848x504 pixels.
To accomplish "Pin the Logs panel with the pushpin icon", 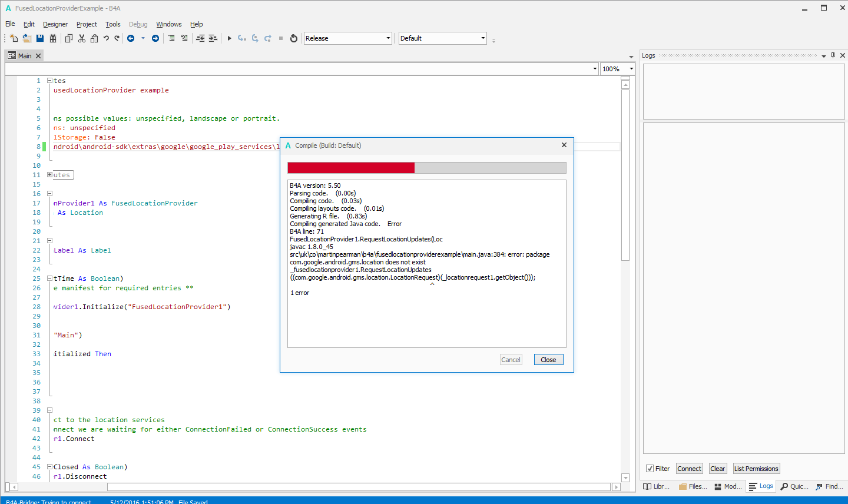I will [x=833, y=55].
